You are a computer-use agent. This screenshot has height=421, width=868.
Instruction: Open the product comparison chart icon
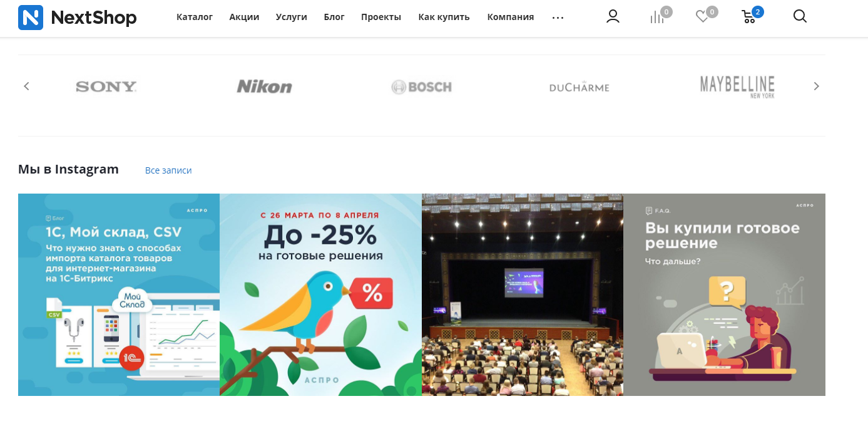(657, 17)
